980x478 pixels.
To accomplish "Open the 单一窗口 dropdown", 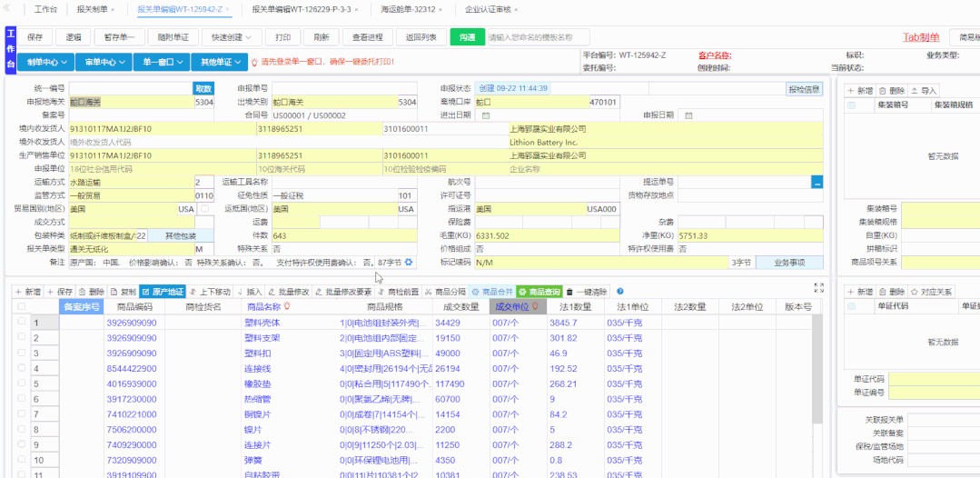I will click(x=162, y=62).
